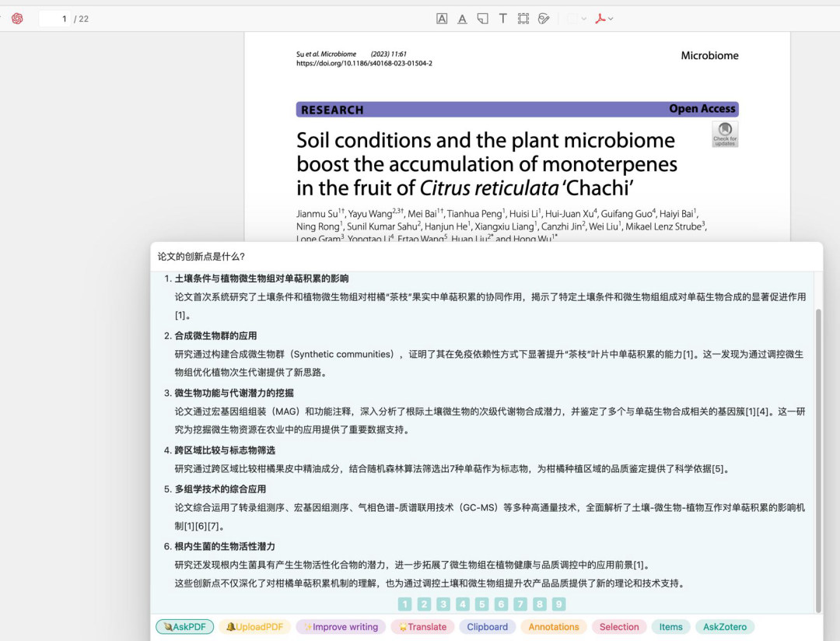Click the Items tag button
Screen dimensions: 840x641
click(670, 626)
